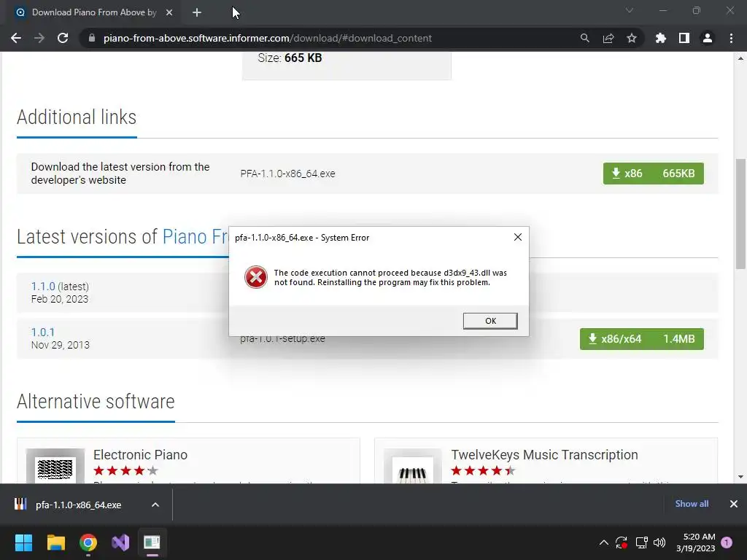Reload the current page
The image size is (747, 560).
(63, 38)
